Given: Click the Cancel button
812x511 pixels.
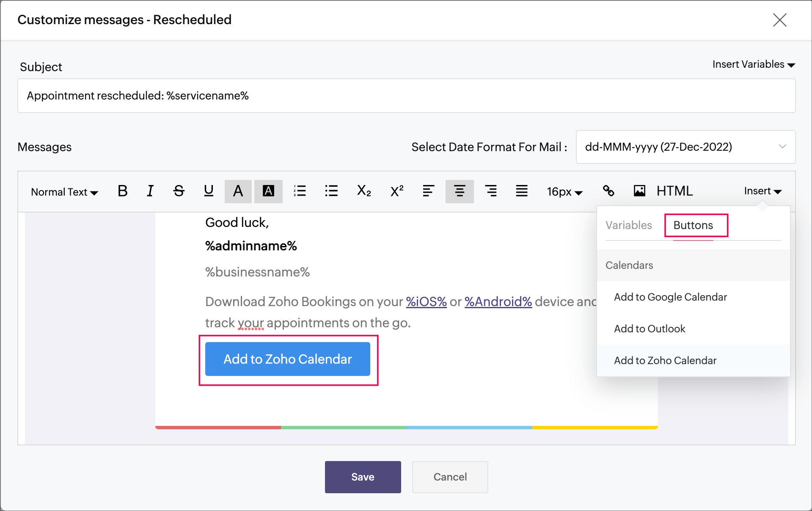Looking at the screenshot, I should [x=450, y=477].
